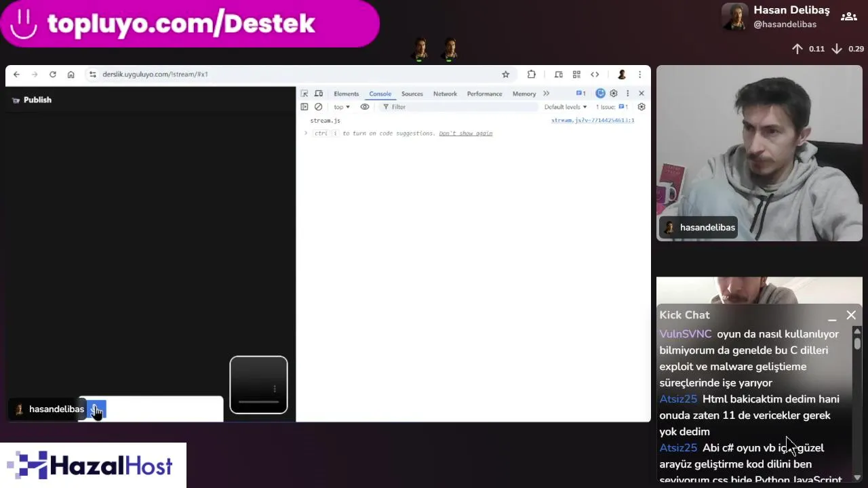Click the stream.js console message

[x=325, y=121]
